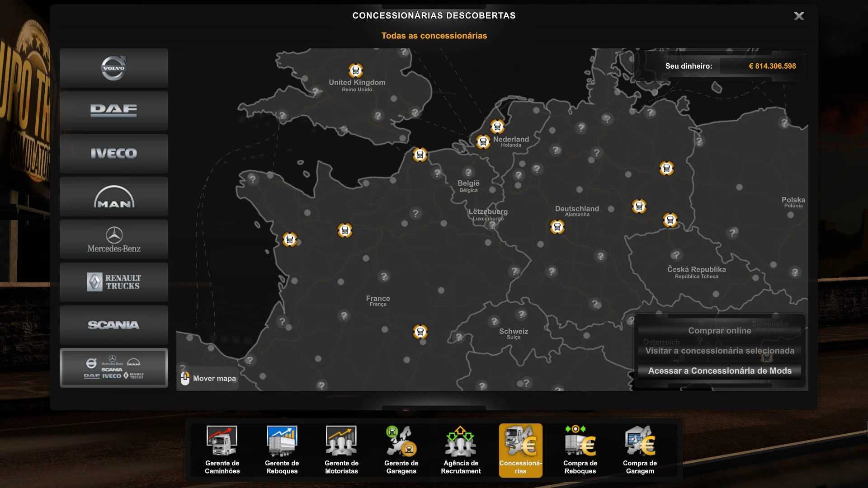Choose the MAN brand logo
Screen dimensions: 868x488
(x=113, y=197)
